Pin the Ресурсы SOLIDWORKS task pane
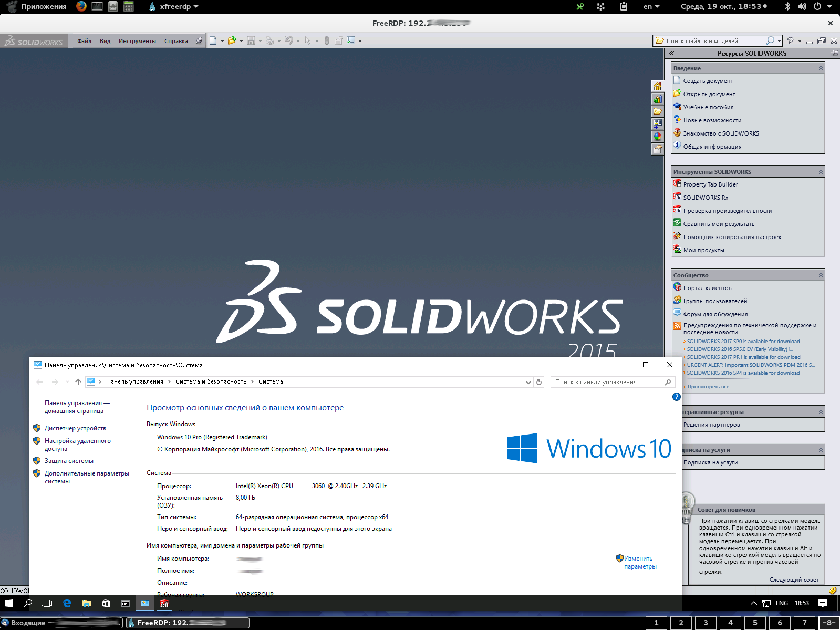Image resolution: width=840 pixels, height=630 pixels. (x=834, y=53)
